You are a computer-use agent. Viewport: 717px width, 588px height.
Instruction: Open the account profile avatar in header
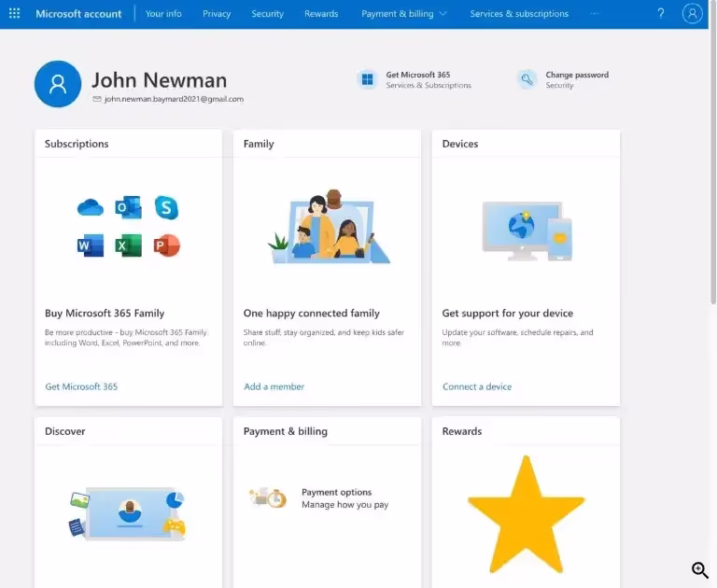[692, 14]
